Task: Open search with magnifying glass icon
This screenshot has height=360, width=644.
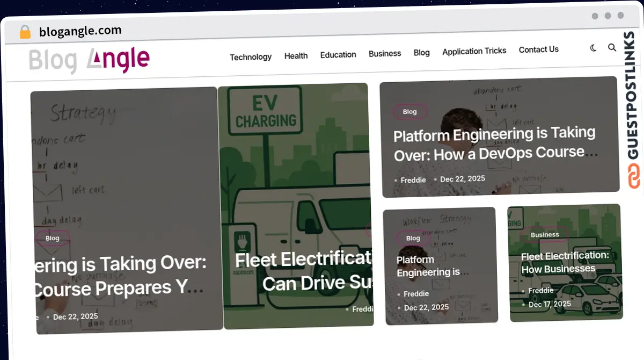Action: 612,47
